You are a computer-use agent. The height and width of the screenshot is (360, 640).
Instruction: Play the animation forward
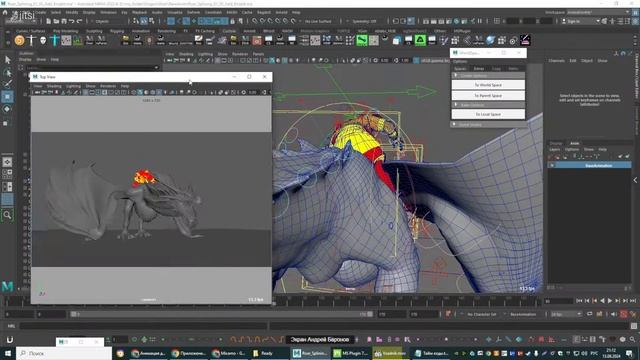[x=610, y=301]
